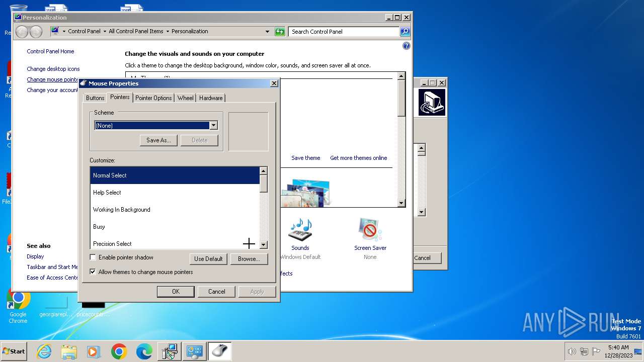Select Precision Select pointer row
The height and width of the screenshot is (362, 644).
pyautogui.click(x=175, y=243)
